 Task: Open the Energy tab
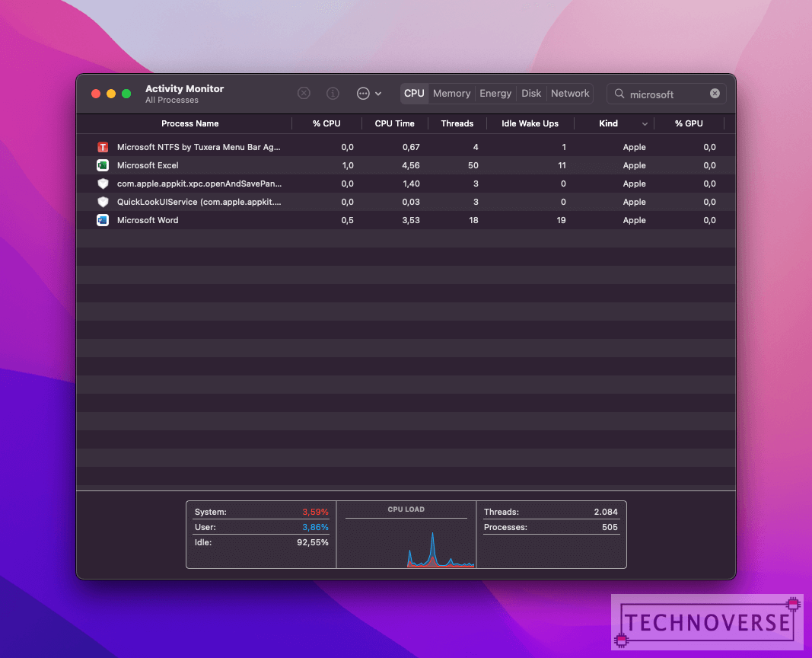click(495, 93)
